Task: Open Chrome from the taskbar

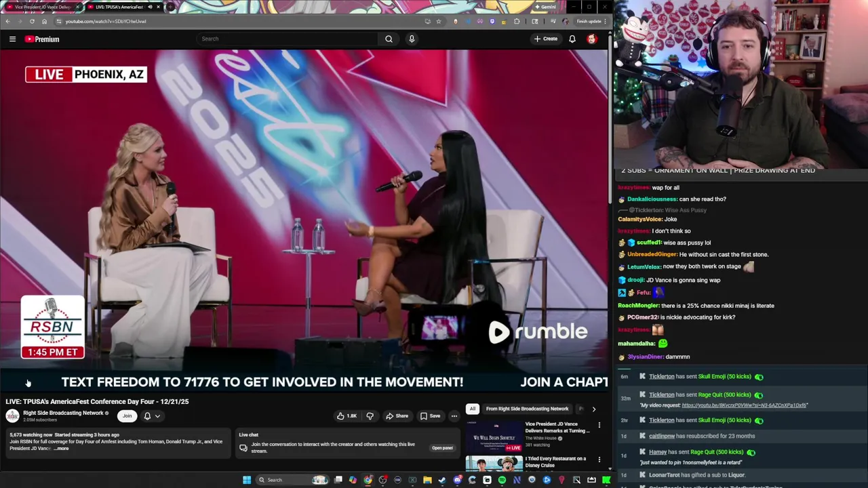Action: (x=368, y=480)
